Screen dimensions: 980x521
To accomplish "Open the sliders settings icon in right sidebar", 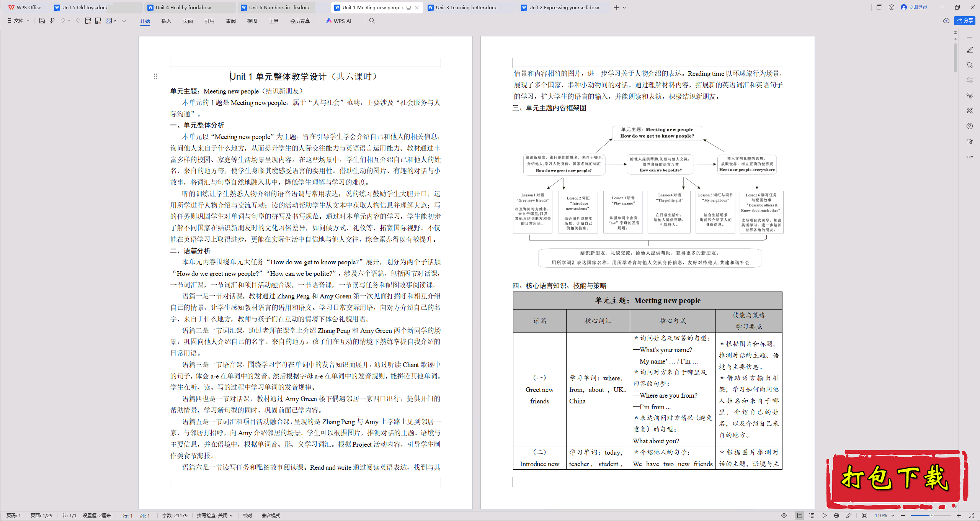I will pyautogui.click(x=970, y=80).
